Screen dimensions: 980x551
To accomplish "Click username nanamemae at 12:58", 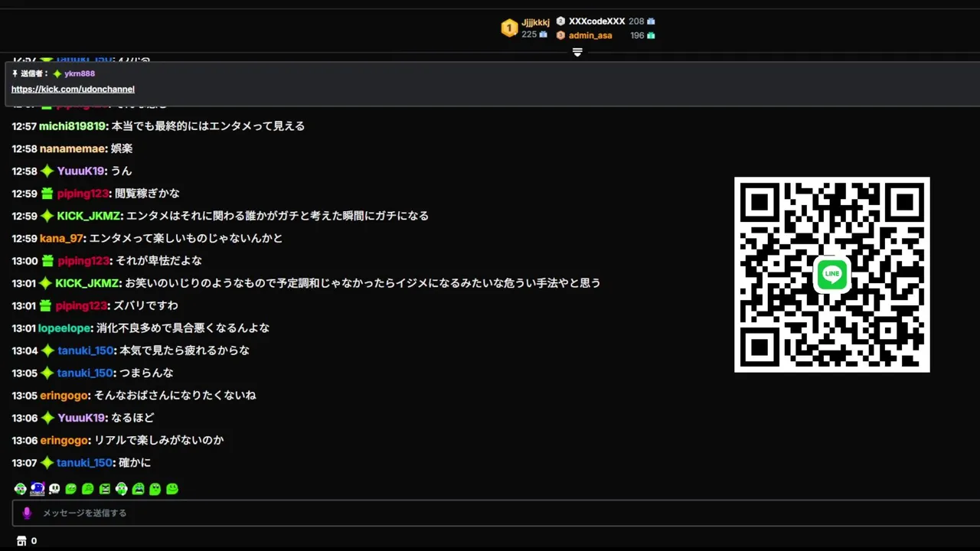I will point(73,148).
